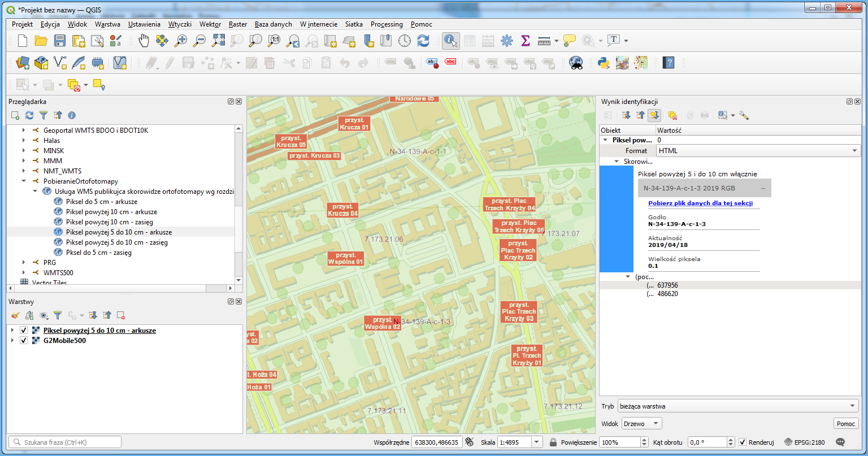868x456 pixels.
Task: Open the Wtyczki menu
Action: point(180,24)
